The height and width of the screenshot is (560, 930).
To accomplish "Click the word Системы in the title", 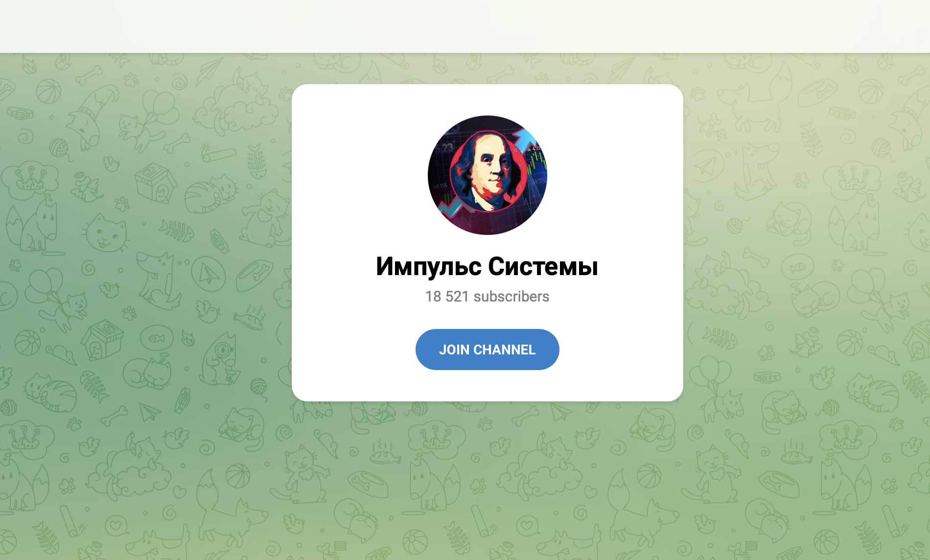I will (x=543, y=267).
